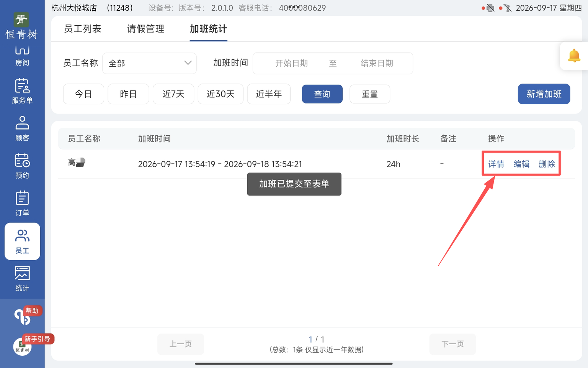588x368 pixels.
Task: Open the 统计 (Statistics) section
Action: coord(22,279)
